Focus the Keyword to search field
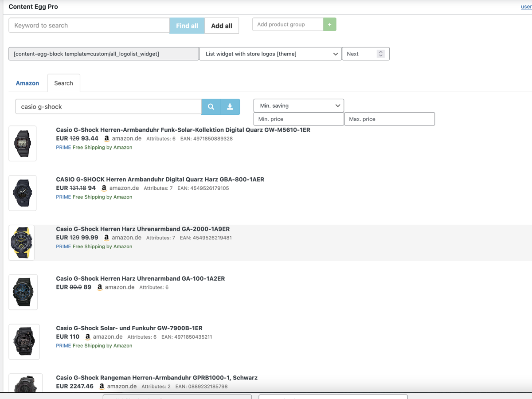 click(x=89, y=25)
